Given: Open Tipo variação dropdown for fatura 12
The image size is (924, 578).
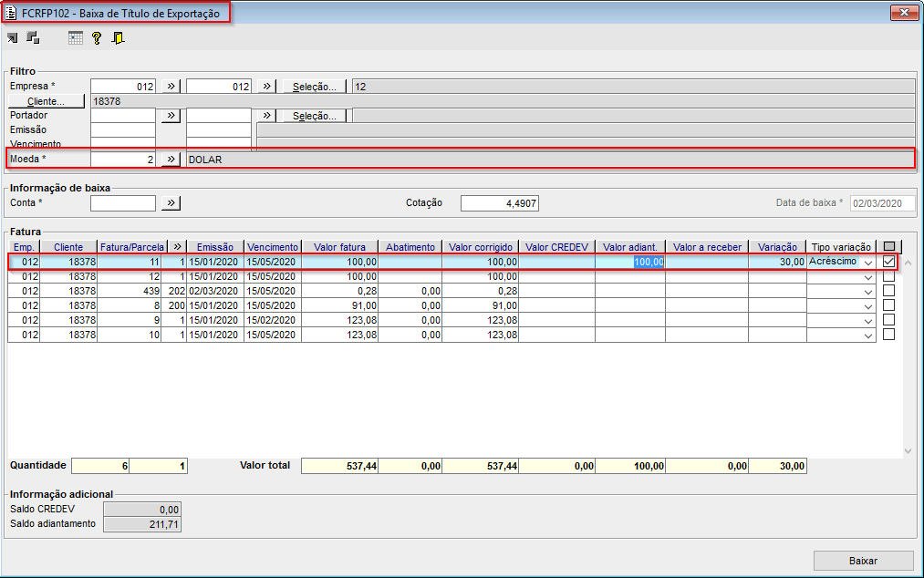Looking at the screenshot, I should click(868, 277).
